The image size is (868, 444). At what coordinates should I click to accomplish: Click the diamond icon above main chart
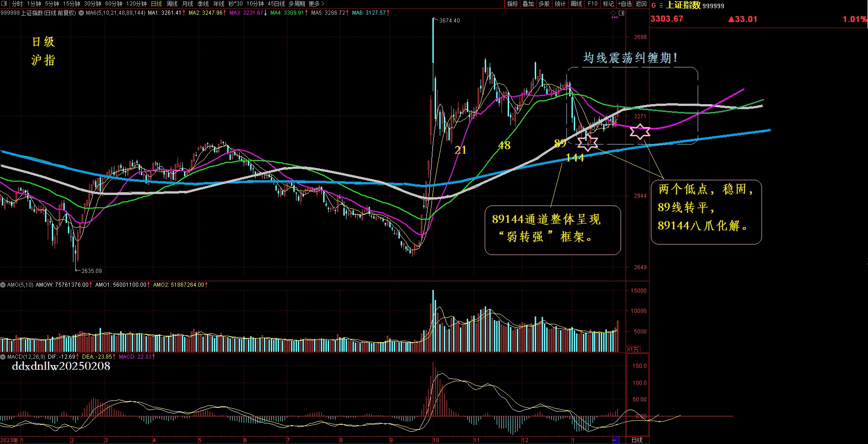click(614, 13)
